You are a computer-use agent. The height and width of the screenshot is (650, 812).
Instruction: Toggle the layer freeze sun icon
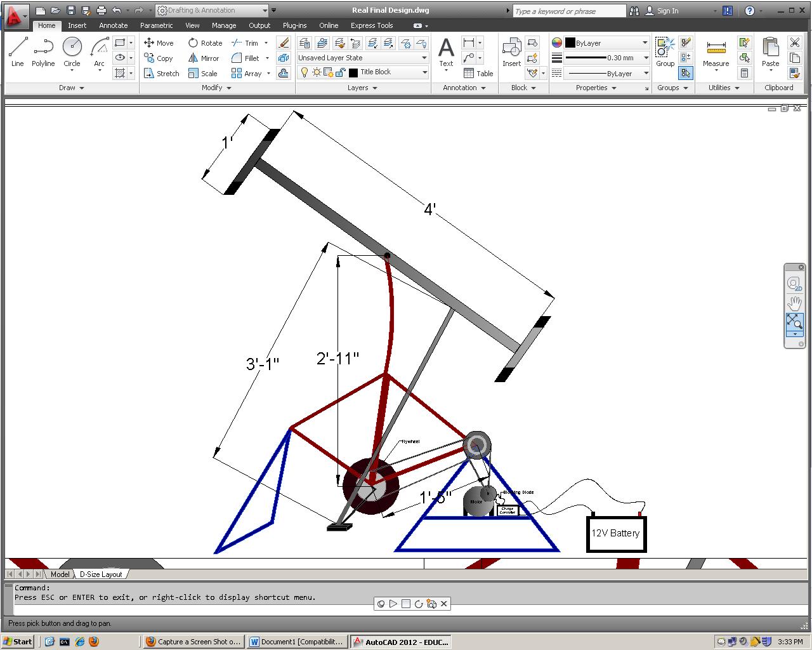(317, 72)
